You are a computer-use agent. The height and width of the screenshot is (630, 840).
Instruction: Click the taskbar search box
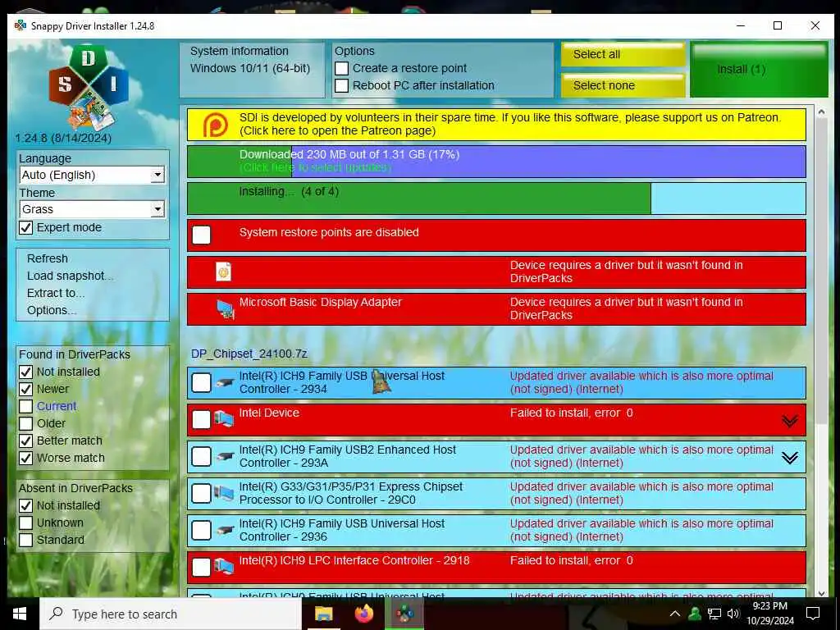pos(171,614)
